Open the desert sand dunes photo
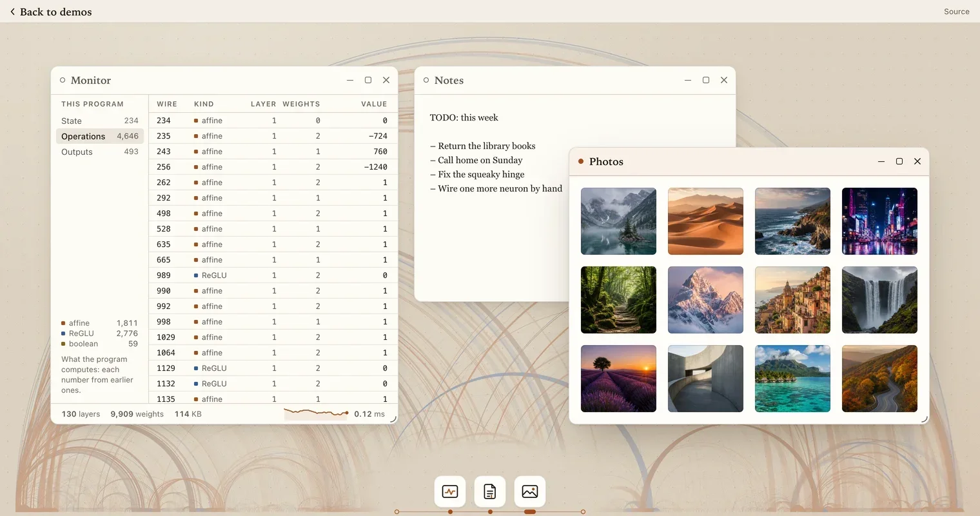Image resolution: width=980 pixels, height=516 pixels. (x=705, y=221)
